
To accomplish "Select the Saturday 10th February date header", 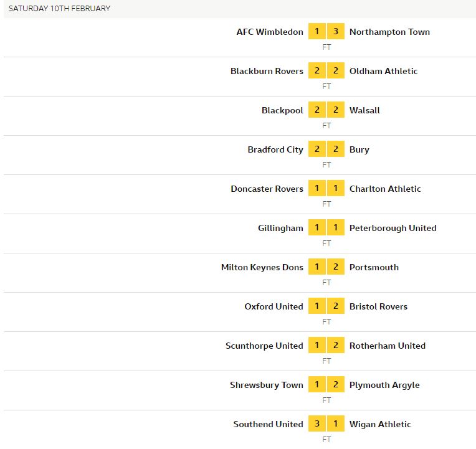I will coord(60,9).
